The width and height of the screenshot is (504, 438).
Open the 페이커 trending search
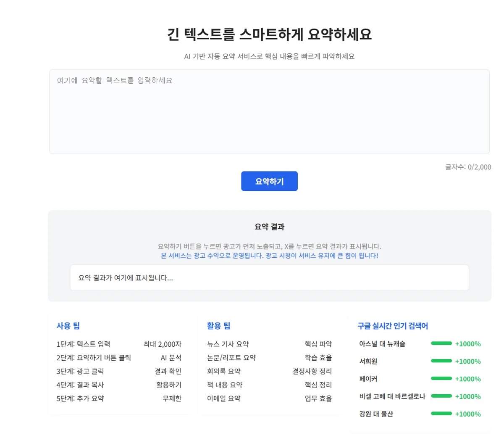[x=368, y=379]
